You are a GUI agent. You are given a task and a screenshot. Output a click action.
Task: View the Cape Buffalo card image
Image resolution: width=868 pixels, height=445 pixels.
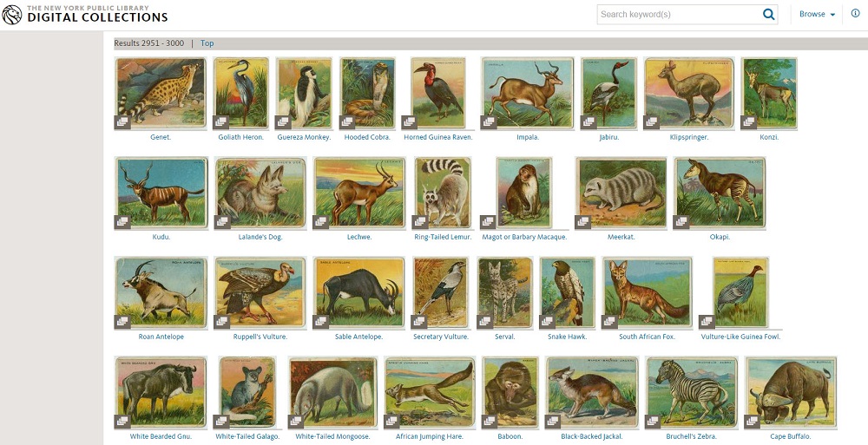pyautogui.click(x=790, y=392)
